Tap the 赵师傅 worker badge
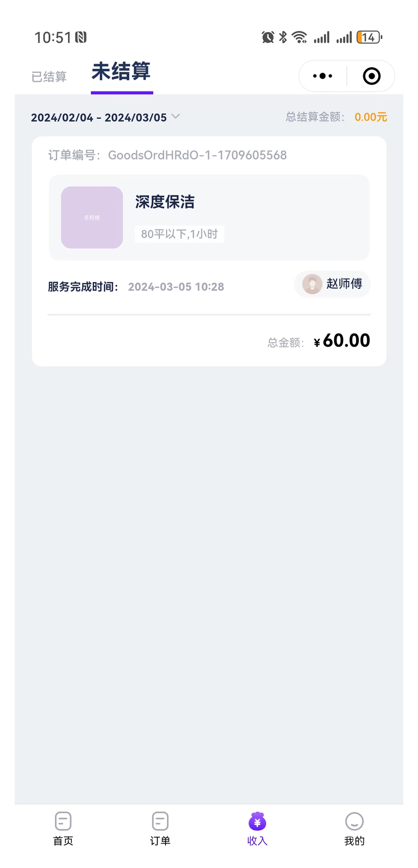 pos(333,284)
